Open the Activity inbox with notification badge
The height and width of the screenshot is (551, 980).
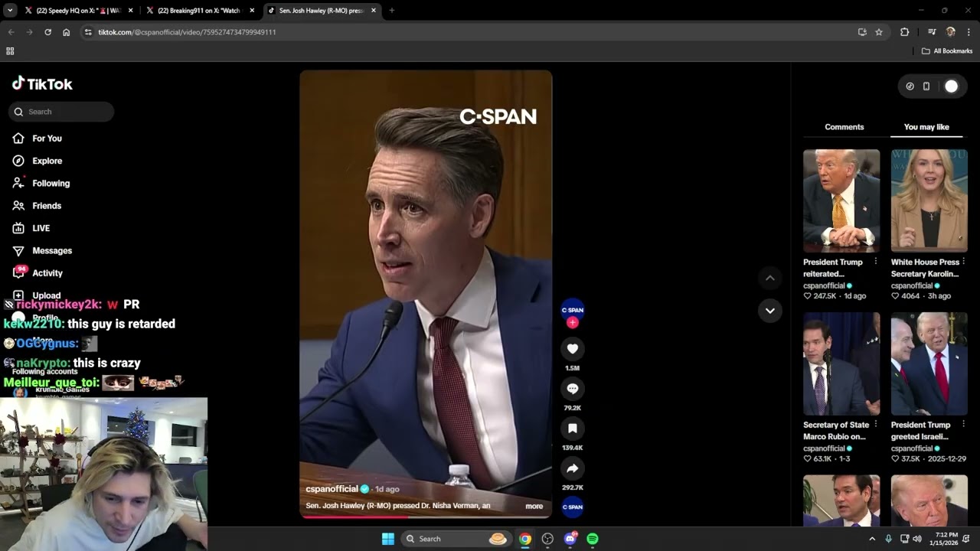(47, 273)
